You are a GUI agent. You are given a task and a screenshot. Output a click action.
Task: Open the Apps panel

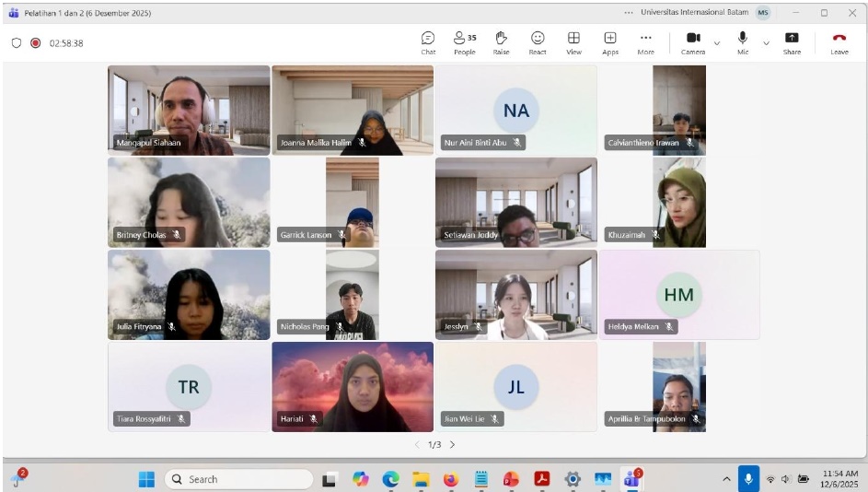pyautogui.click(x=610, y=42)
